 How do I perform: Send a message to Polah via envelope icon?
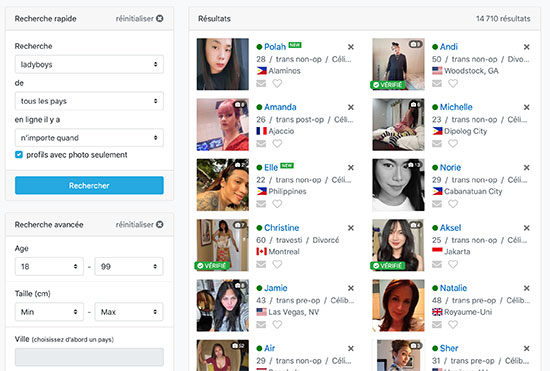coord(261,83)
